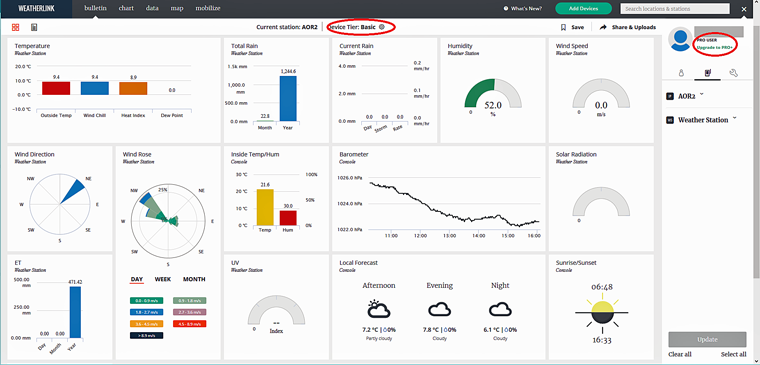This screenshot has width=760, height=365.
Task: Click the 2.7 - 3.6 m/s mauve legend swatch
Action: point(190,312)
